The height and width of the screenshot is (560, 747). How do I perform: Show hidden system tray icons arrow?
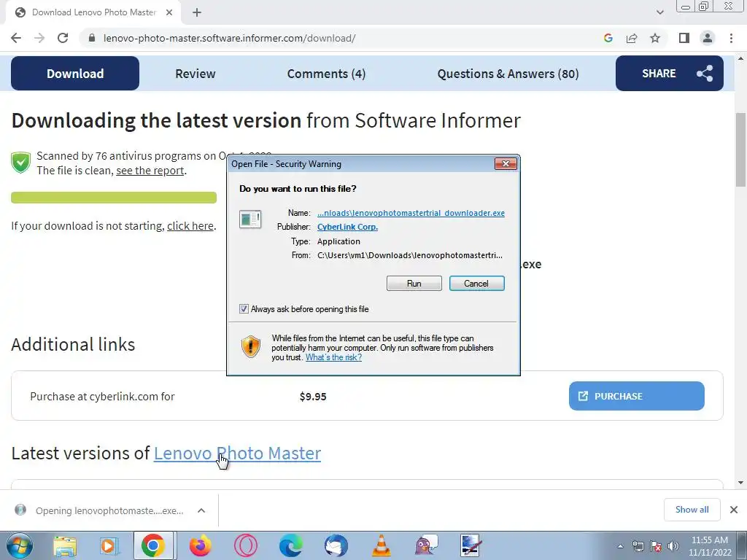coord(620,546)
